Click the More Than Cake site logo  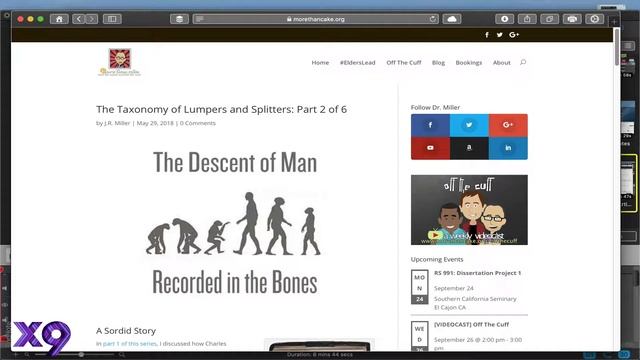coord(120,62)
